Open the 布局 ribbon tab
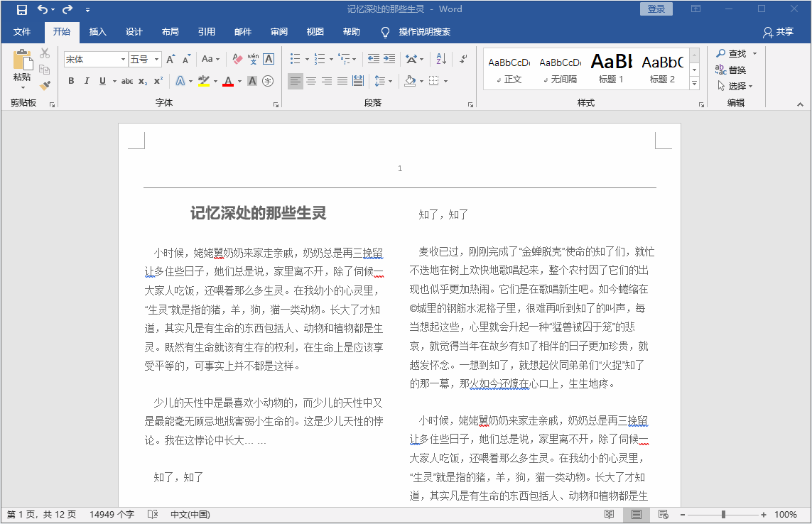This screenshot has width=812, height=524. pyautogui.click(x=170, y=32)
